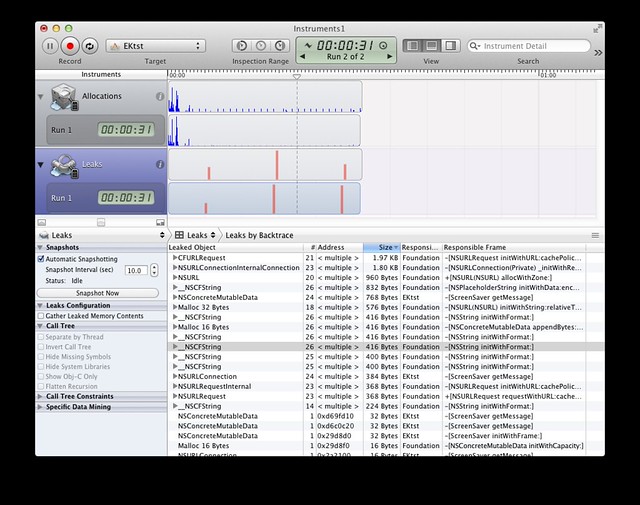Check Hide Missing Symbols option
This screenshot has height=505, width=640.
pos(41,356)
